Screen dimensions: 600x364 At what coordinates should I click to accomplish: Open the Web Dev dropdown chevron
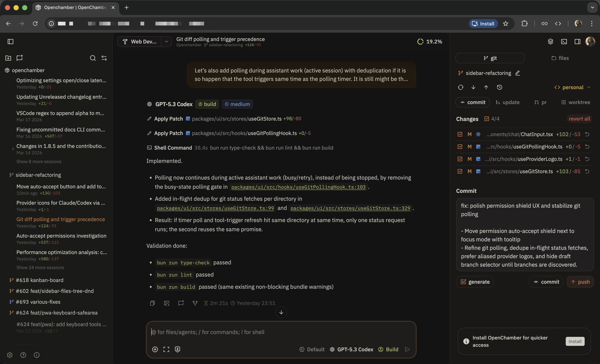point(166,42)
